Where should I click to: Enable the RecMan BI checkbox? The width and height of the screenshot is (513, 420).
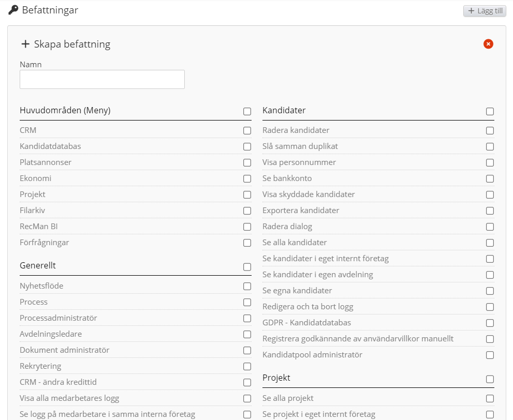pyautogui.click(x=247, y=227)
